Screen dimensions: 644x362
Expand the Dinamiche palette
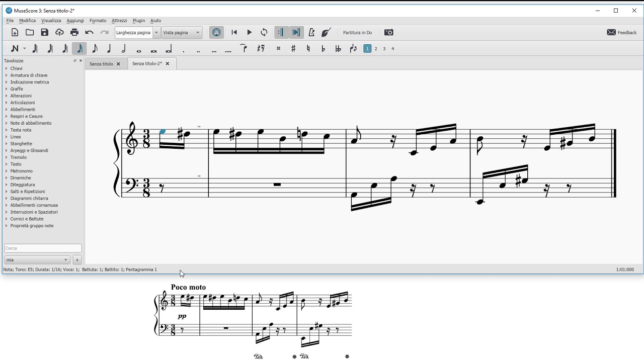21,178
